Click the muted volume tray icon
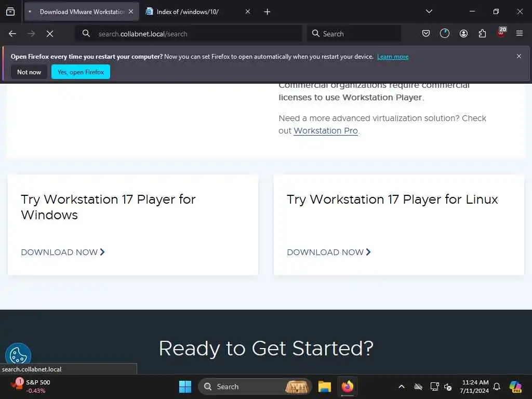This screenshot has height=399, width=532. [448, 387]
